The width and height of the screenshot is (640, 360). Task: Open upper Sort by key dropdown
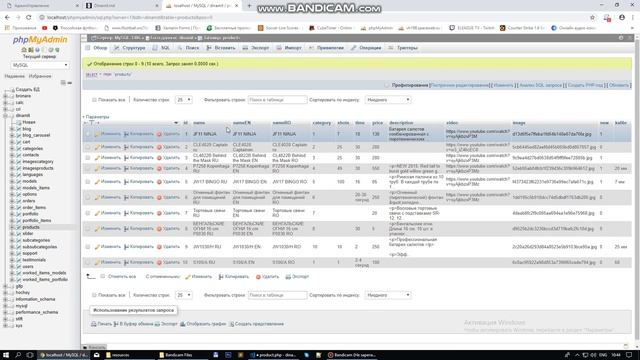(x=388, y=100)
